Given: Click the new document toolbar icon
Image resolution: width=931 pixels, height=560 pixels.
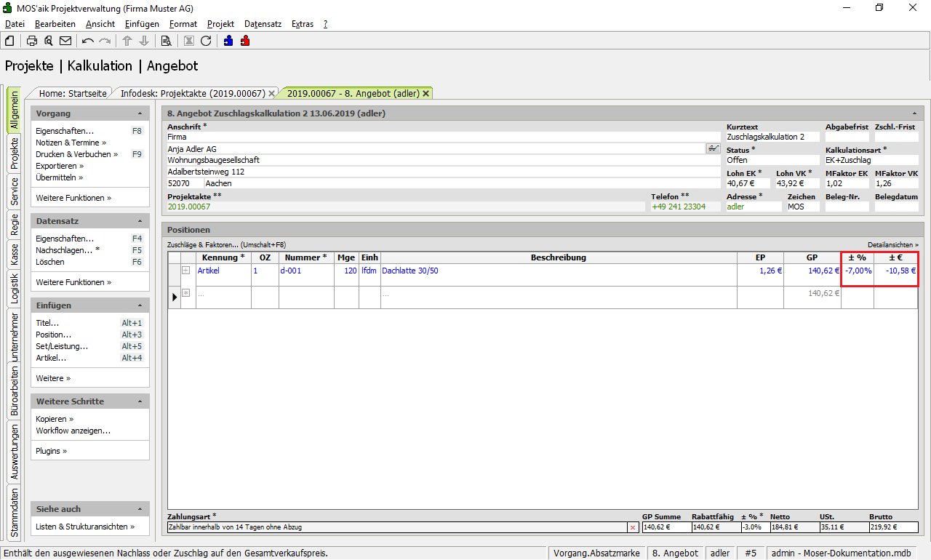Looking at the screenshot, I should click(x=9, y=41).
